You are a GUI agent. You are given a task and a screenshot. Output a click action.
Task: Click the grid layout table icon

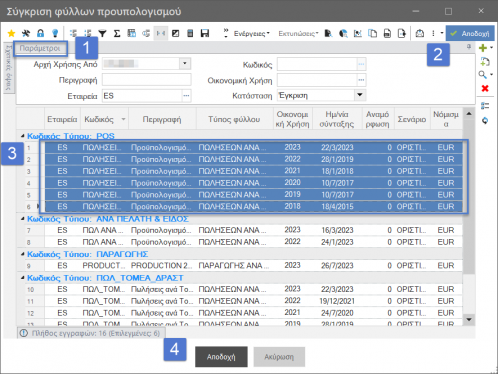click(132, 33)
